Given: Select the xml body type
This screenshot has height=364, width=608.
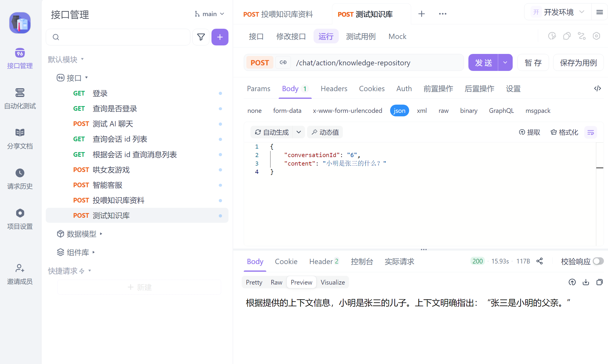Looking at the screenshot, I should click(422, 110).
